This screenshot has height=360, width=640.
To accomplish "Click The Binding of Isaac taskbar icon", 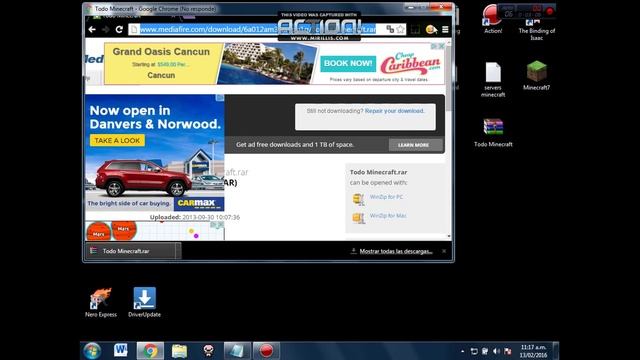I will click(208, 351).
